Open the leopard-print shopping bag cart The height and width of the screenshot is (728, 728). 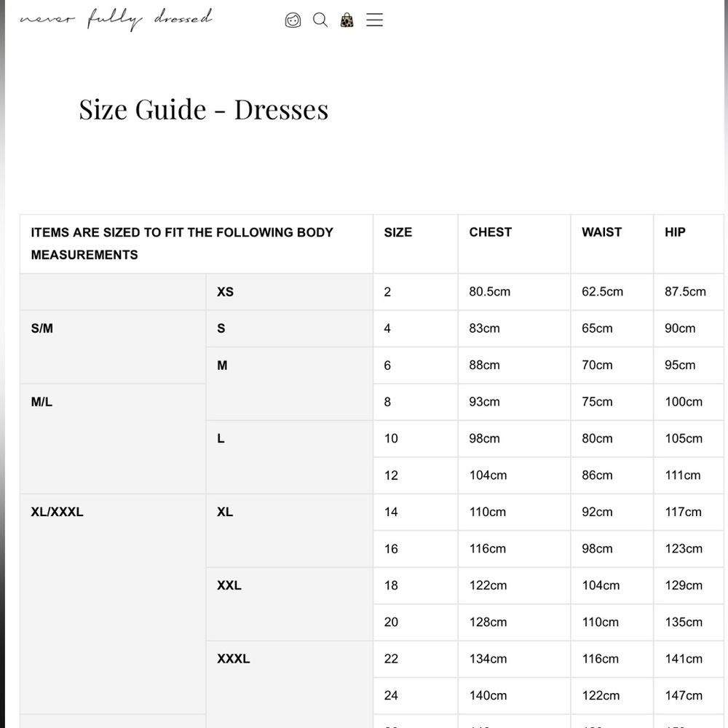click(347, 20)
